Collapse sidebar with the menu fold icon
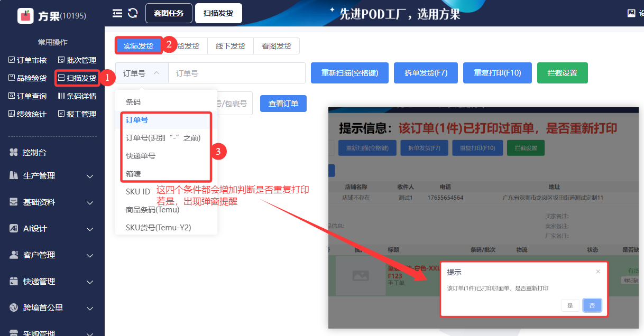The image size is (644, 336). 117,13
